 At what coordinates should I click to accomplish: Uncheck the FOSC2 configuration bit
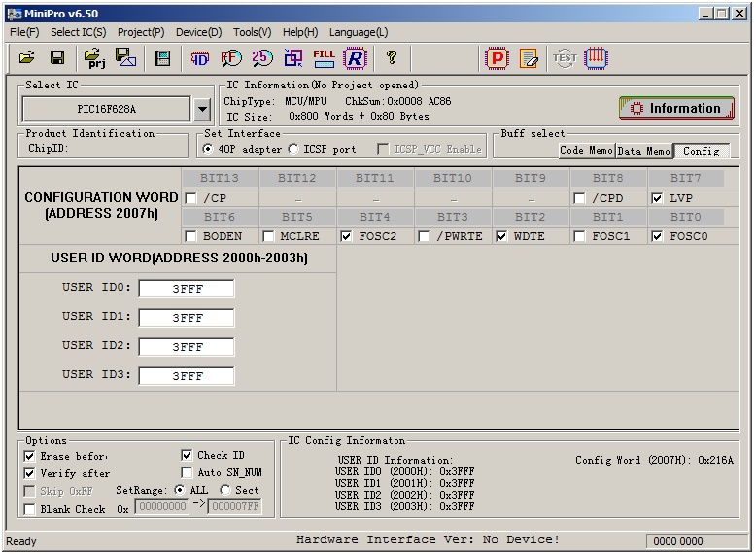[x=347, y=236]
